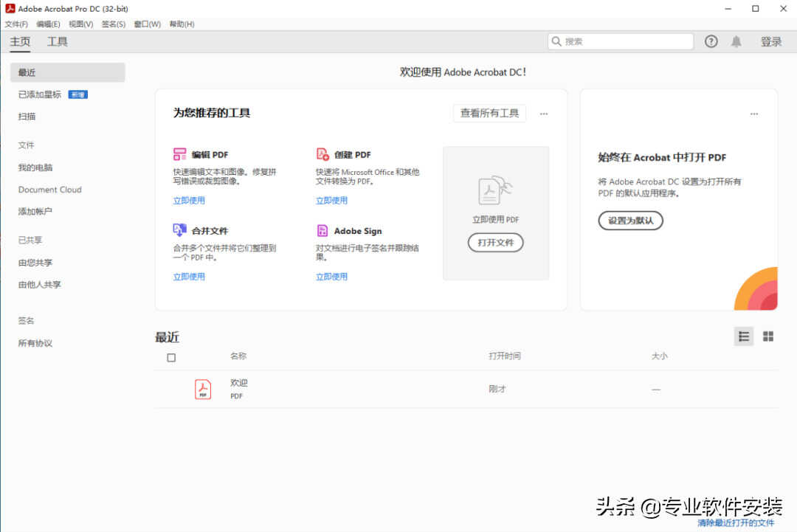The height and width of the screenshot is (532, 797).
Task: Switch to list view of recent files
Action: pyautogui.click(x=744, y=336)
